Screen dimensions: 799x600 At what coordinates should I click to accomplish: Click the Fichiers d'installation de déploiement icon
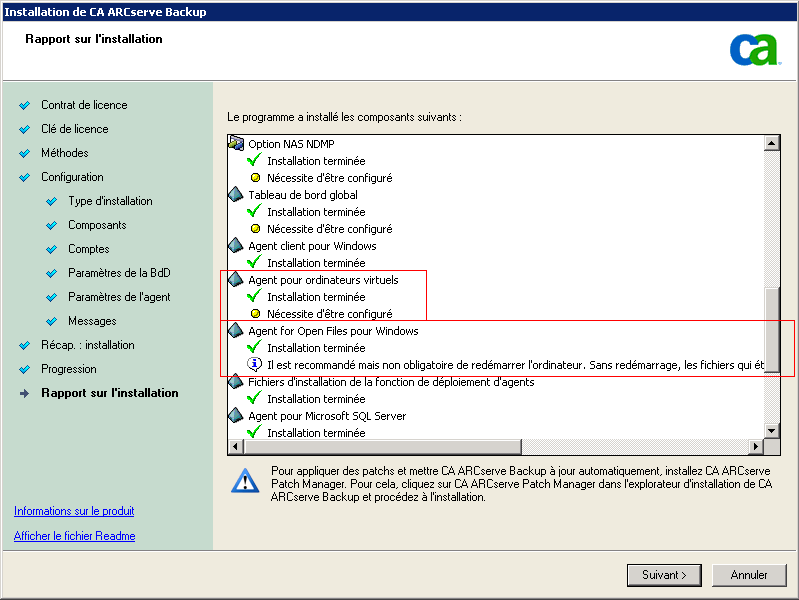(x=236, y=381)
